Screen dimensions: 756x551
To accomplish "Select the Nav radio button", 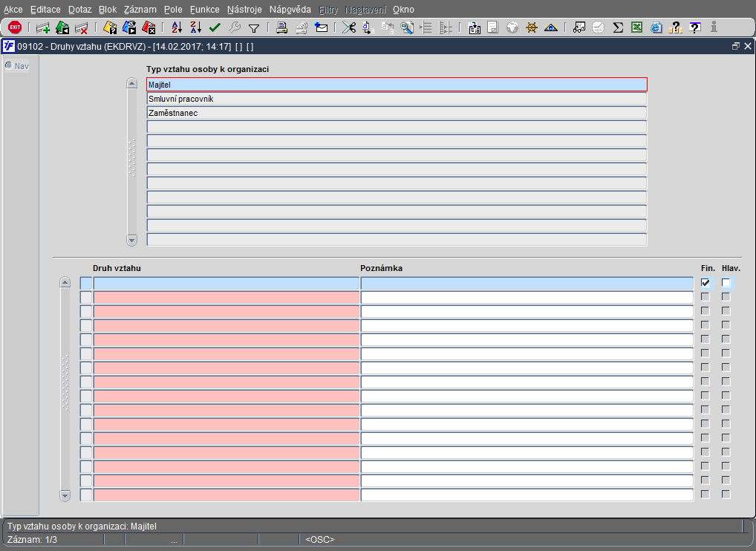I will [9, 65].
